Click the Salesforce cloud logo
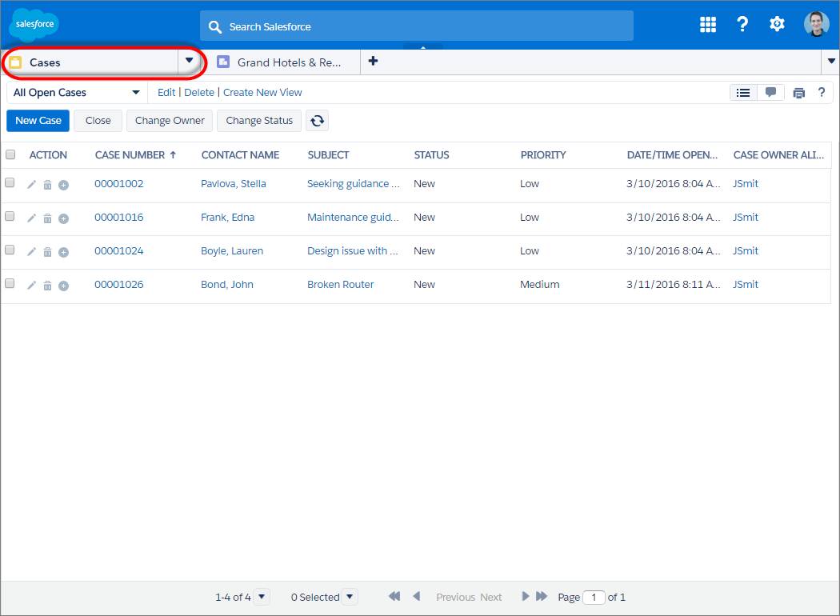Viewport: 840px width, 616px height. click(x=34, y=25)
